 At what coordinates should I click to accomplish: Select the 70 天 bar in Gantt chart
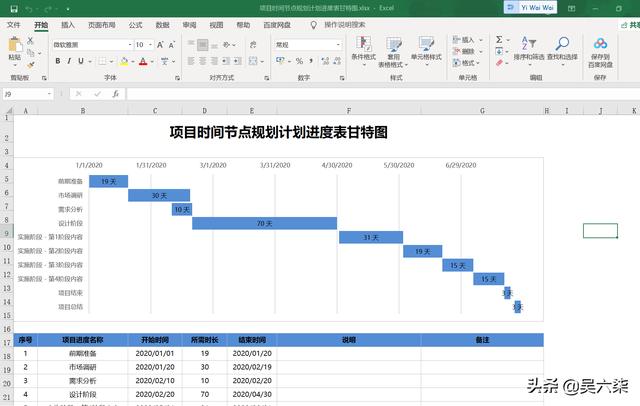[264, 223]
